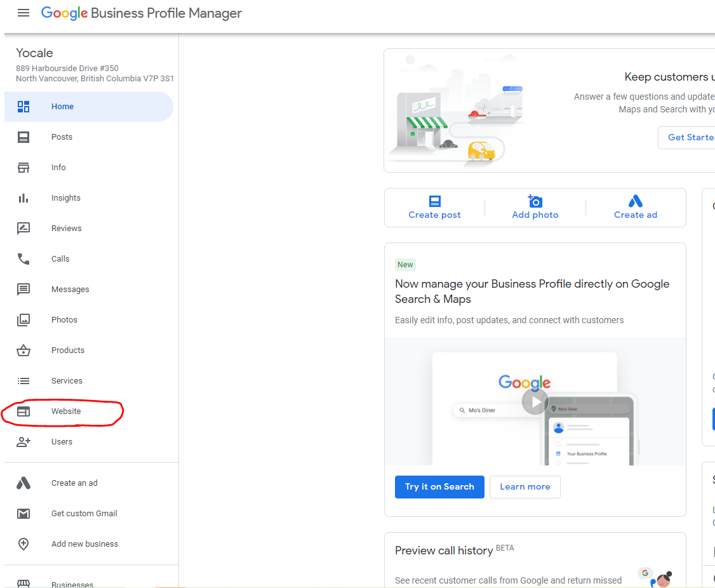Click the Keep customers heading

point(669,77)
